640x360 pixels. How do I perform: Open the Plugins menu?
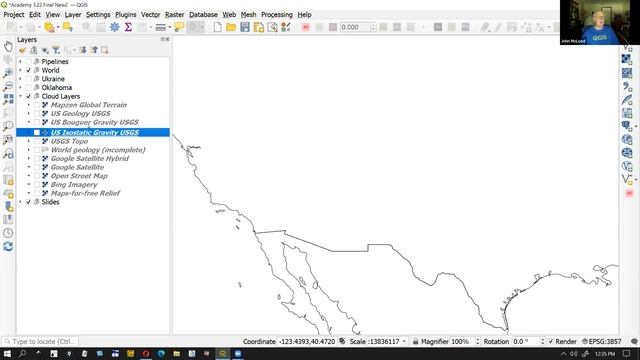click(x=126, y=15)
